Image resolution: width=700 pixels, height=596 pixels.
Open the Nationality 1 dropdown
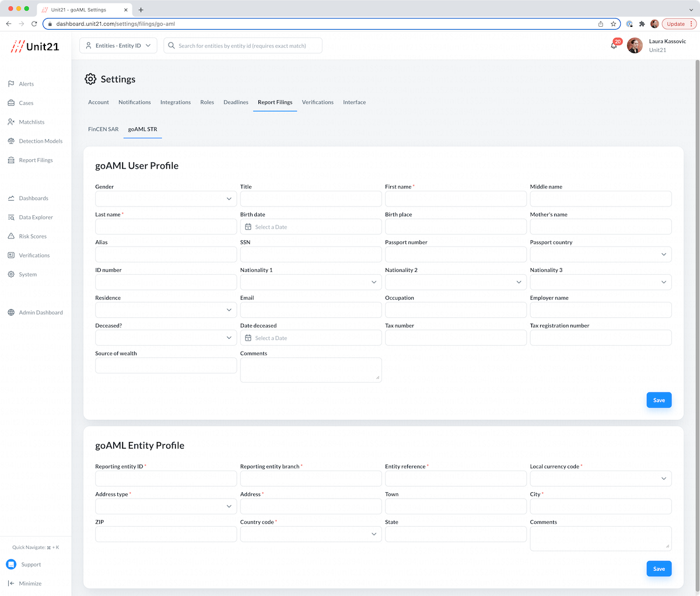point(311,282)
